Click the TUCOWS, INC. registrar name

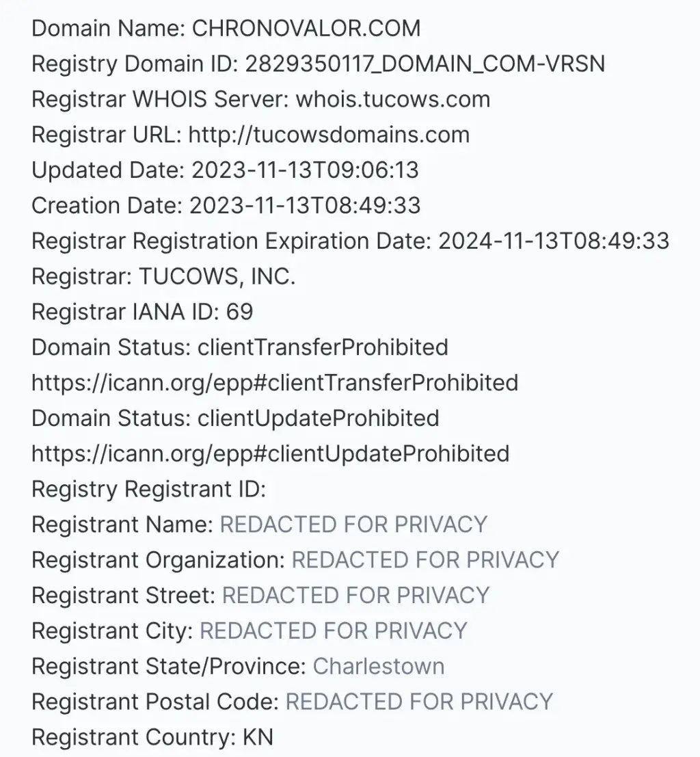click(x=217, y=277)
